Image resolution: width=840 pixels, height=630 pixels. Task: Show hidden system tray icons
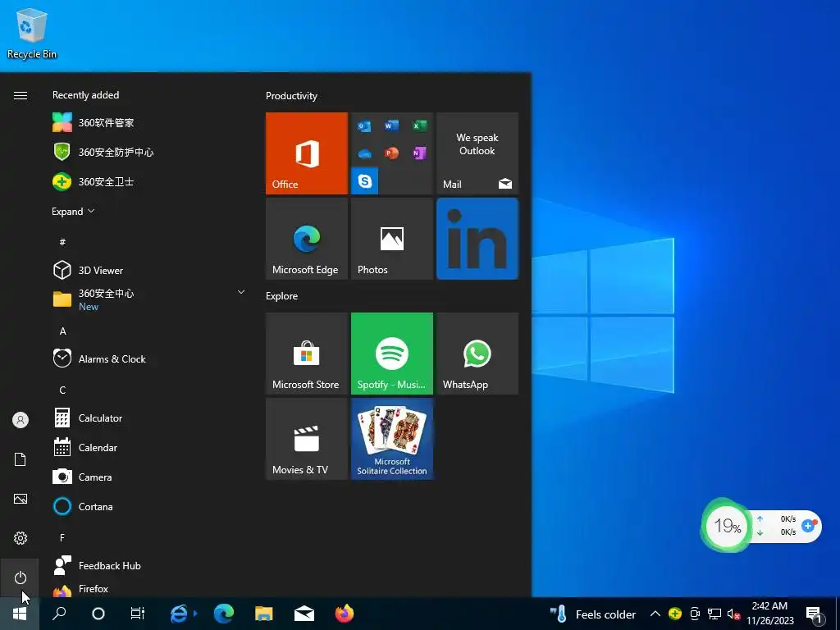click(655, 614)
